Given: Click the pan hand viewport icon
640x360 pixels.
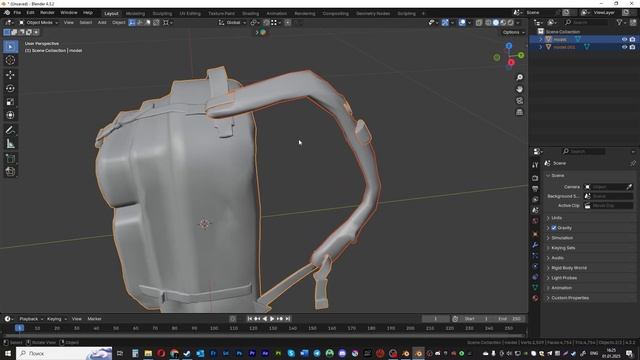Looking at the screenshot, I should point(519,89).
